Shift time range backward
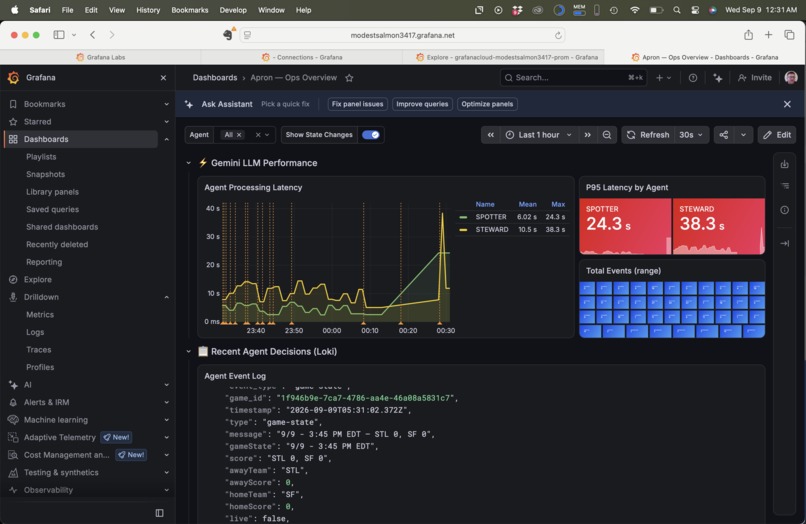Image resolution: width=806 pixels, height=524 pixels. [491, 135]
